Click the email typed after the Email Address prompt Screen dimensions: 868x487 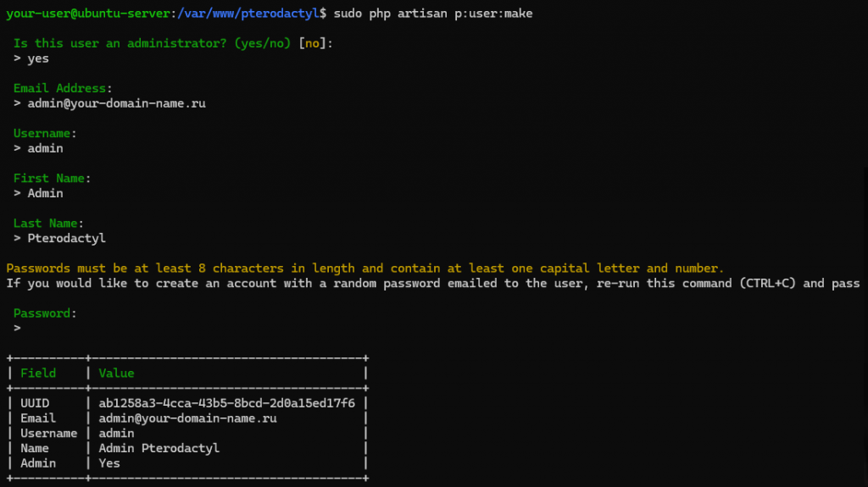[x=116, y=103]
